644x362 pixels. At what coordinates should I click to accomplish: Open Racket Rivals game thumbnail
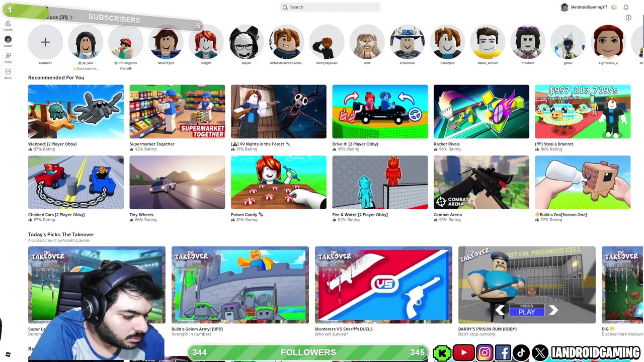tap(481, 112)
